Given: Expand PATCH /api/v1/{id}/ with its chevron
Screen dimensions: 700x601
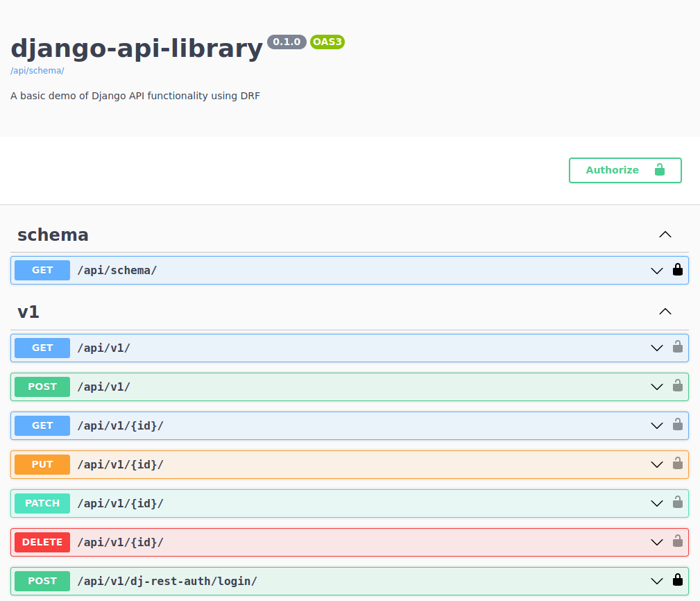Looking at the screenshot, I should pyautogui.click(x=657, y=504).
